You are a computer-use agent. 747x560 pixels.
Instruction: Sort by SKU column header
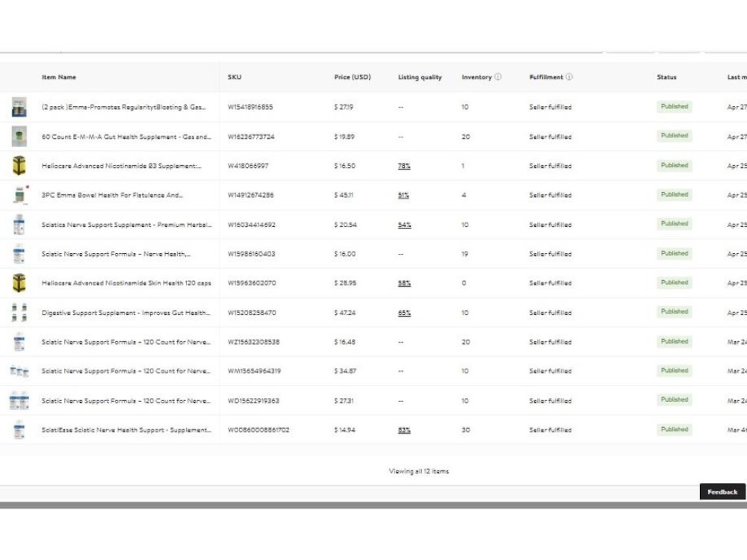tap(235, 77)
